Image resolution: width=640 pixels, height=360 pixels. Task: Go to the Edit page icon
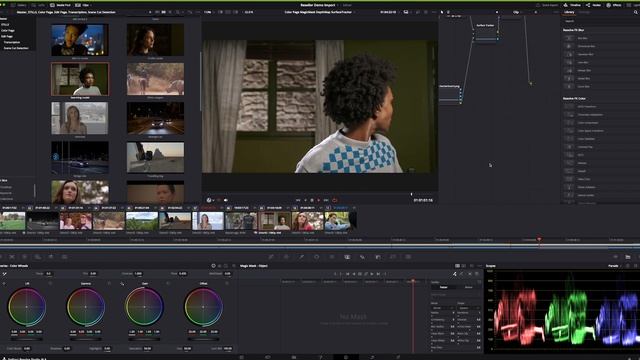click(x=293, y=357)
